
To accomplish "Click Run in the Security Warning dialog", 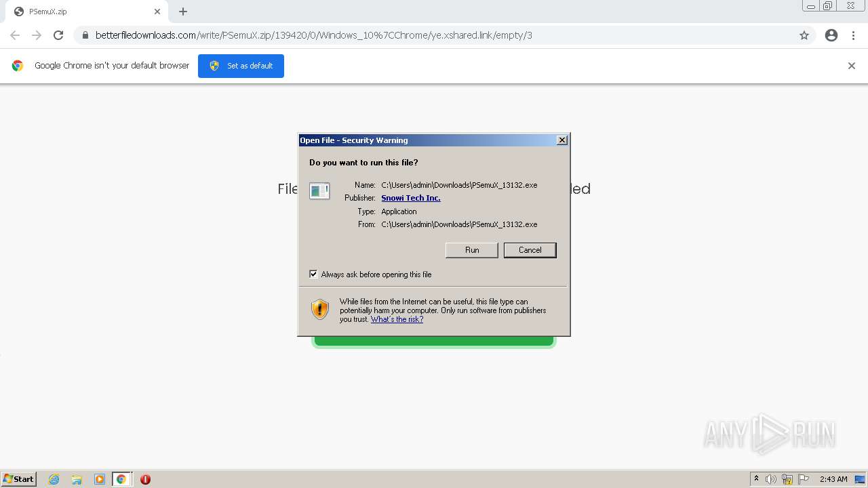I will (x=472, y=250).
